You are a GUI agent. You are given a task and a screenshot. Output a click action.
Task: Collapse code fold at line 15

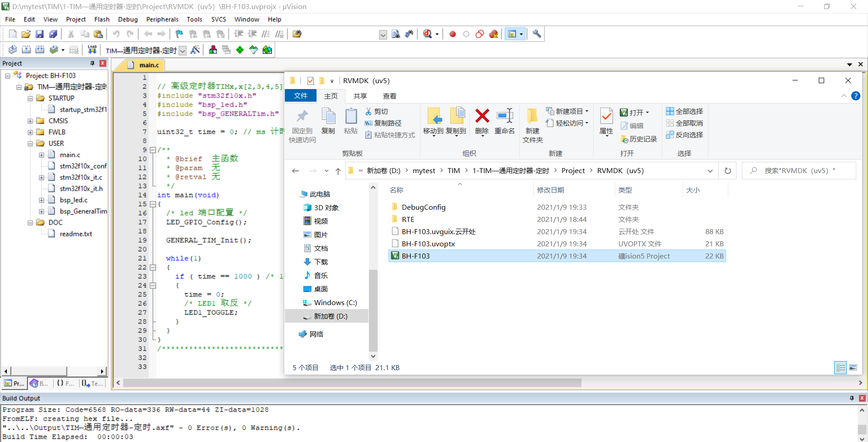pyautogui.click(x=153, y=204)
